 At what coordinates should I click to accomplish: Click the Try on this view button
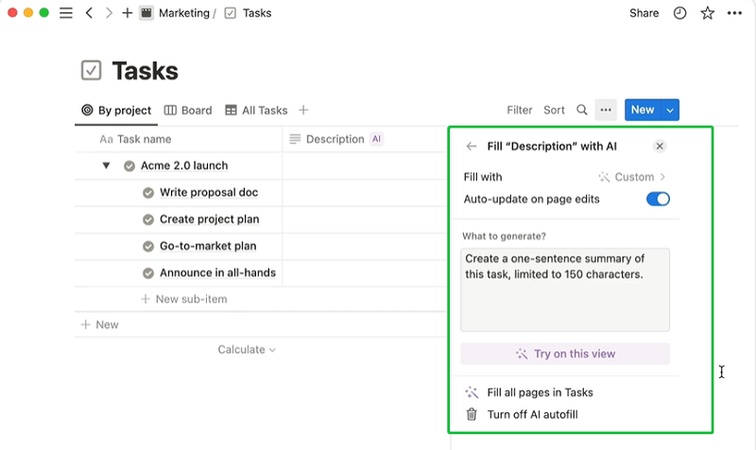[565, 354]
